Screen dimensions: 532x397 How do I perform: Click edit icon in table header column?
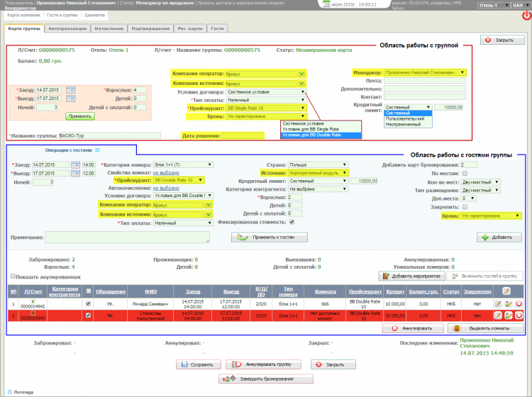tap(506, 290)
